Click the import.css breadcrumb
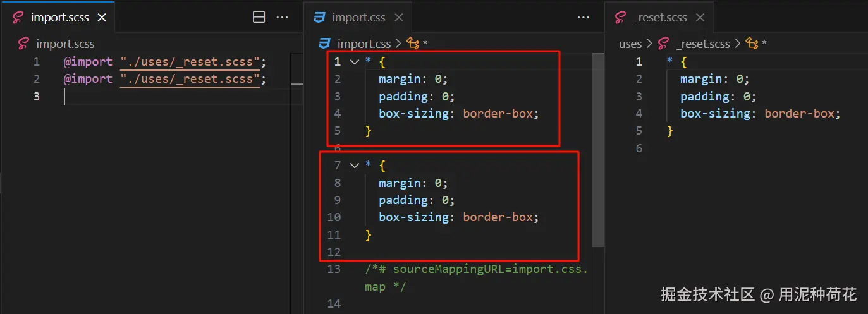 coord(364,44)
